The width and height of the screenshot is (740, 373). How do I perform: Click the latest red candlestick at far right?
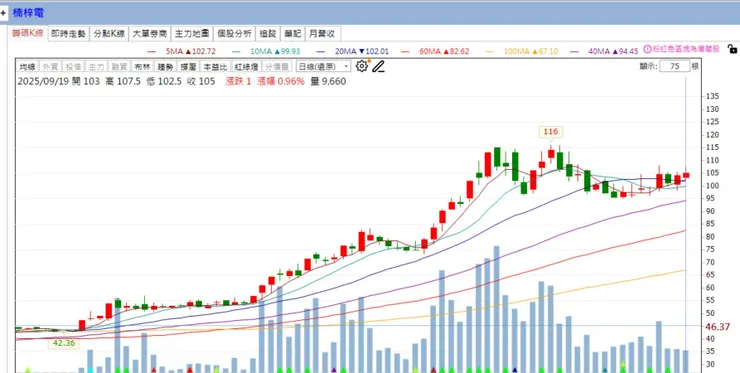tap(686, 175)
